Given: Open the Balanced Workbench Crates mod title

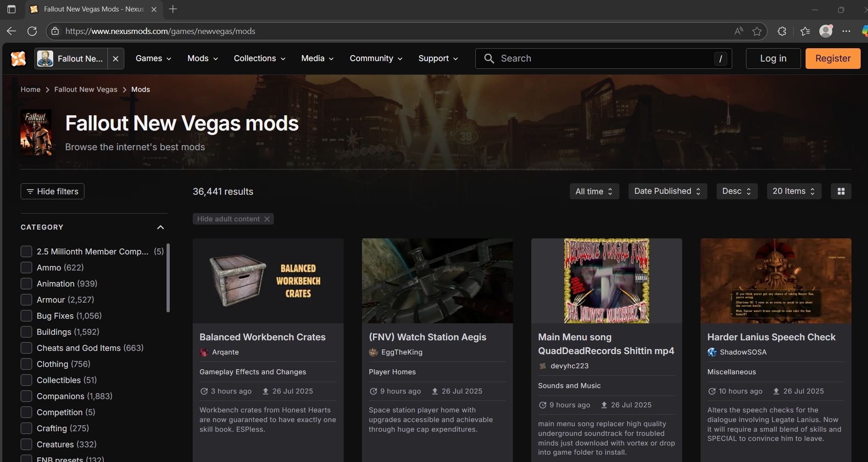Looking at the screenshot, I should [x=262, y=337].
